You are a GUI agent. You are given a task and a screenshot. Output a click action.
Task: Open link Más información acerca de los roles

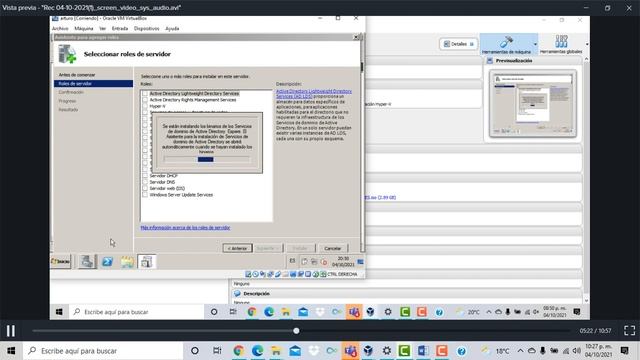(185, 228)
